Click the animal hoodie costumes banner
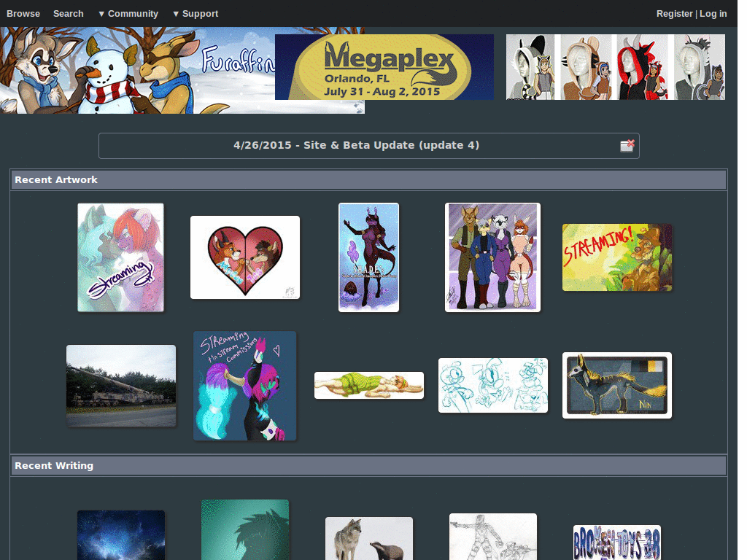This screenshot has width=747, height=560. pyautogui.click(x=615, y=66)
